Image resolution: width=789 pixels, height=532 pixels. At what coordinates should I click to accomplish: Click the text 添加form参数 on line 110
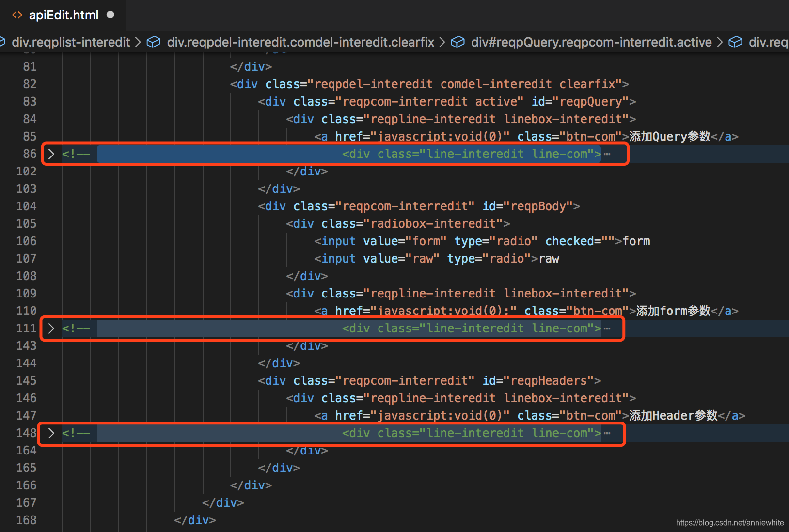pyautogui.click(x=673, y=311)
